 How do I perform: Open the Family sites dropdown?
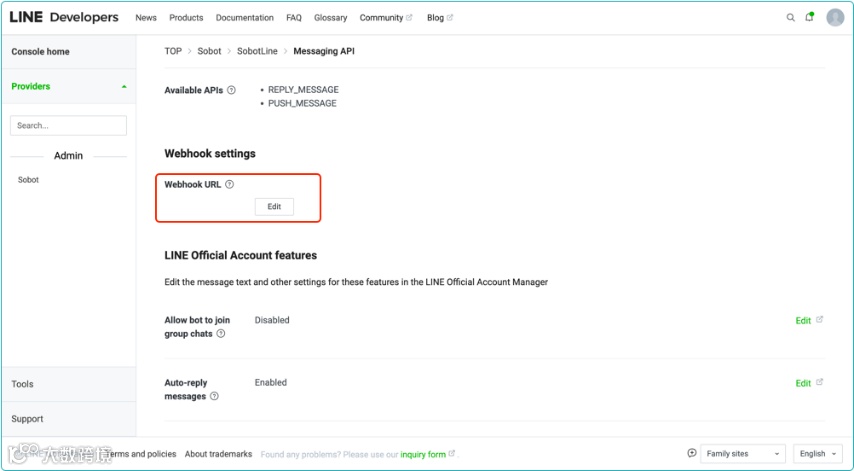pos(743,454)
